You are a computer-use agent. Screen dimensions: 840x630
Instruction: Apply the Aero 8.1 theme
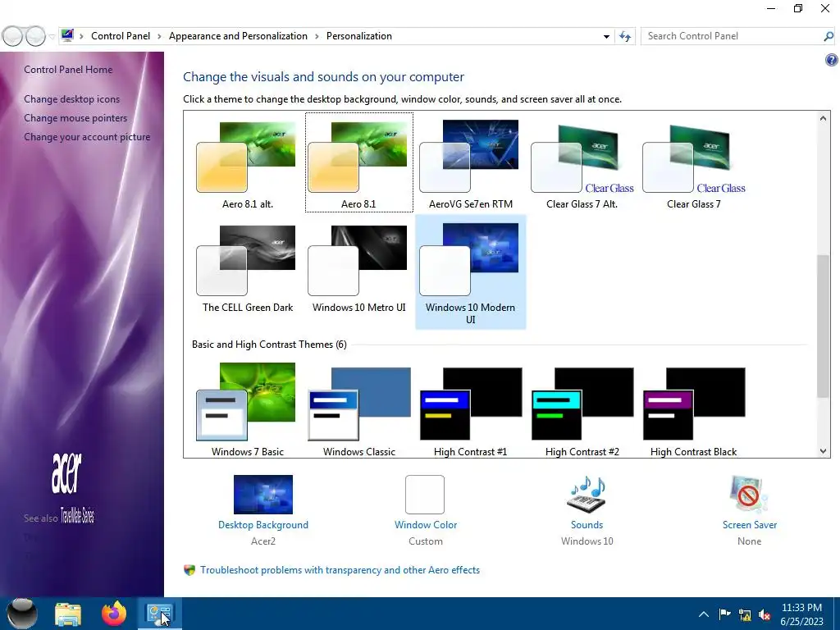[359, 163]
